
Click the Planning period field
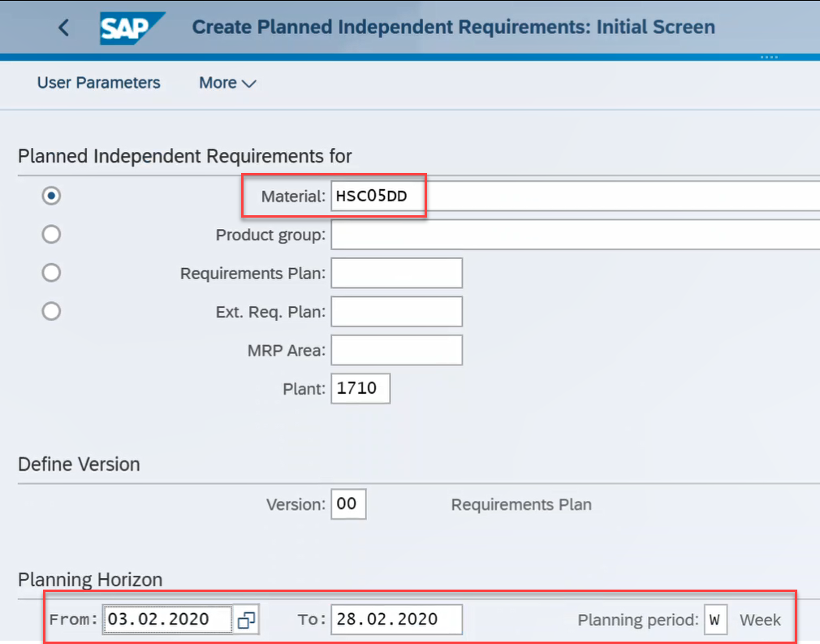pyautogui.click(x=715, y=620)
